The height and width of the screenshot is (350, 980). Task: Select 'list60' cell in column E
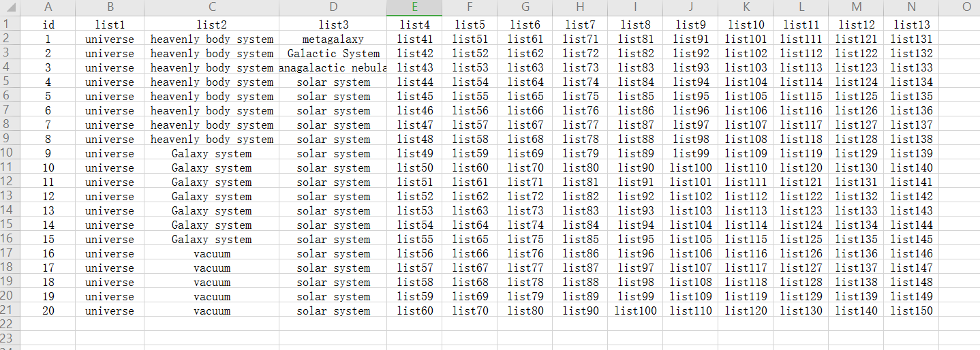point(414,311)
